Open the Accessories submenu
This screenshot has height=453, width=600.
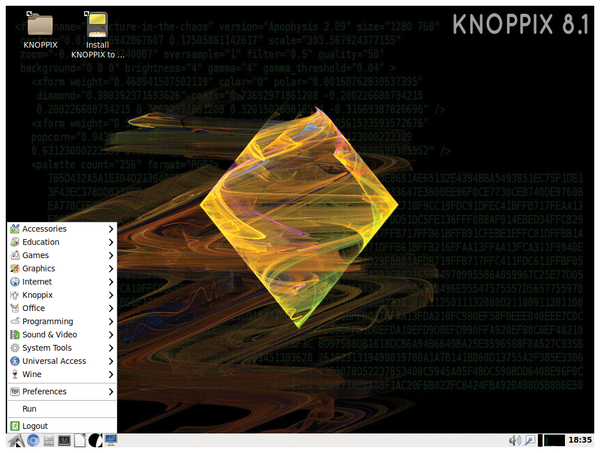pyautogui.click(x=62, y=229)
